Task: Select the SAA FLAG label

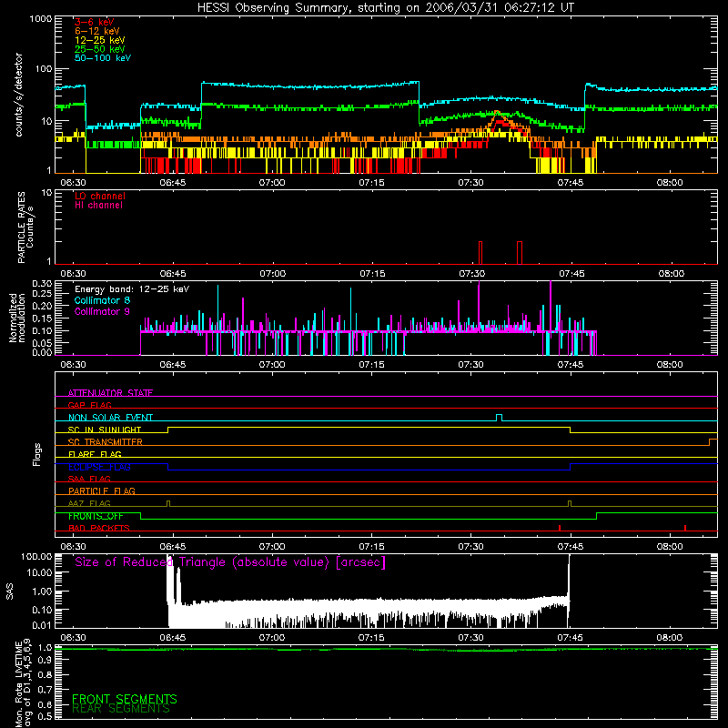Action: click(89, 479)
